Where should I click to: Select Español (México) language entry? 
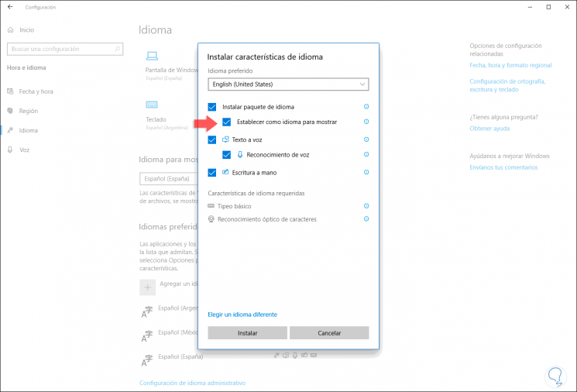(170, 335)
